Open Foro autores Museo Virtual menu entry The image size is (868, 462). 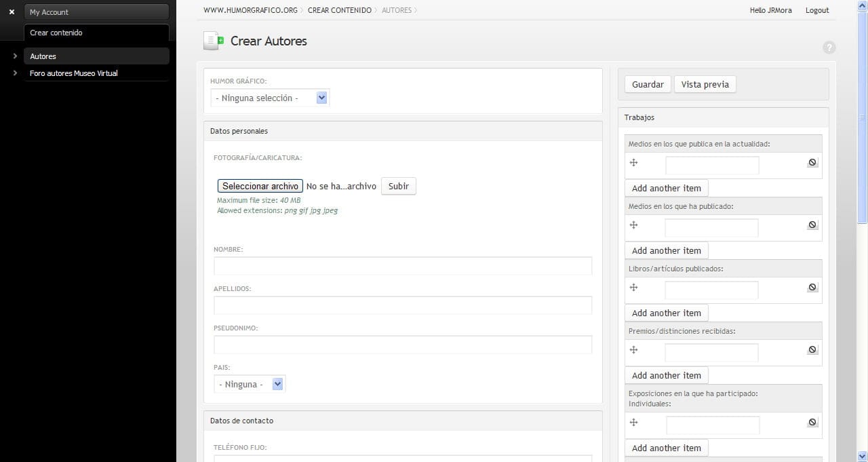96,73
